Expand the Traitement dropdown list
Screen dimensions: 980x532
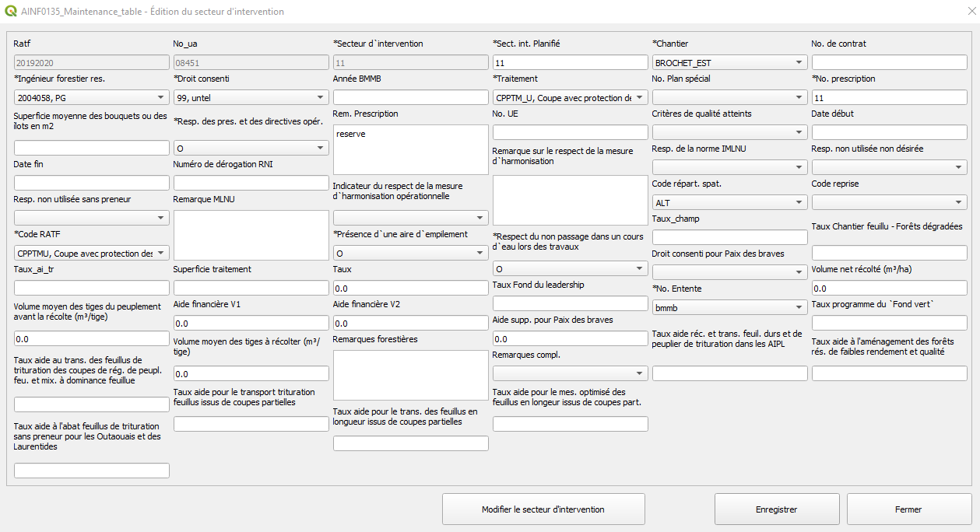pyautogui.click(x=571, y=97)
